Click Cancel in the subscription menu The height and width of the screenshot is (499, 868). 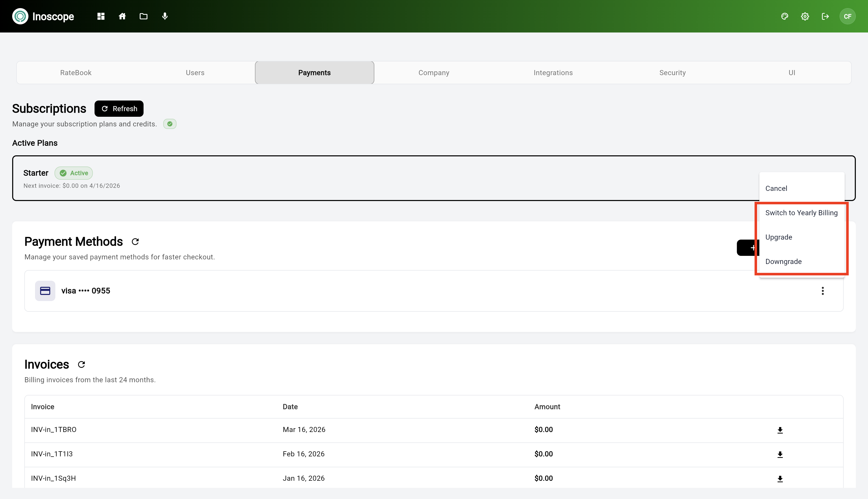[777, 188]
